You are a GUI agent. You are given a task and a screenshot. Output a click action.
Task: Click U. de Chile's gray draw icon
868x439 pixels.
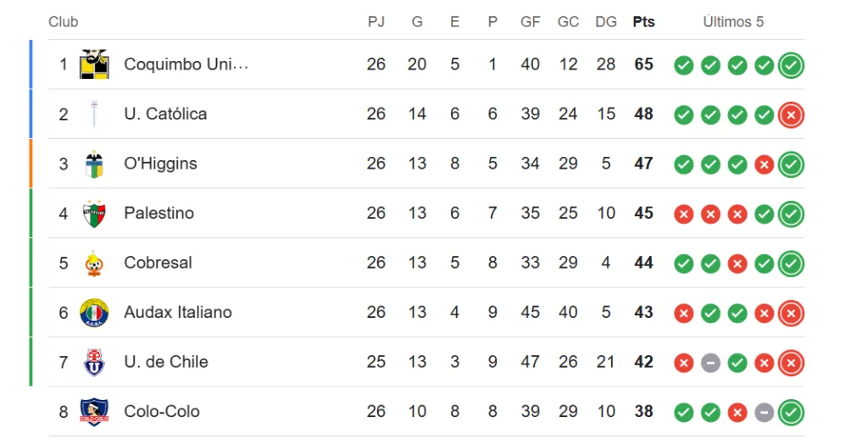point(710,363)
